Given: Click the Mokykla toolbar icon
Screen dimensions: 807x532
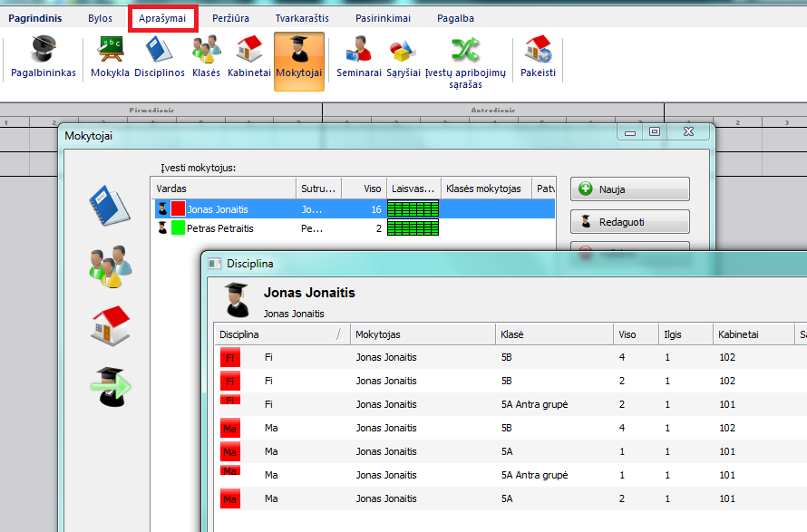Looking at the screenshot, I should click(x=110, y=56).
